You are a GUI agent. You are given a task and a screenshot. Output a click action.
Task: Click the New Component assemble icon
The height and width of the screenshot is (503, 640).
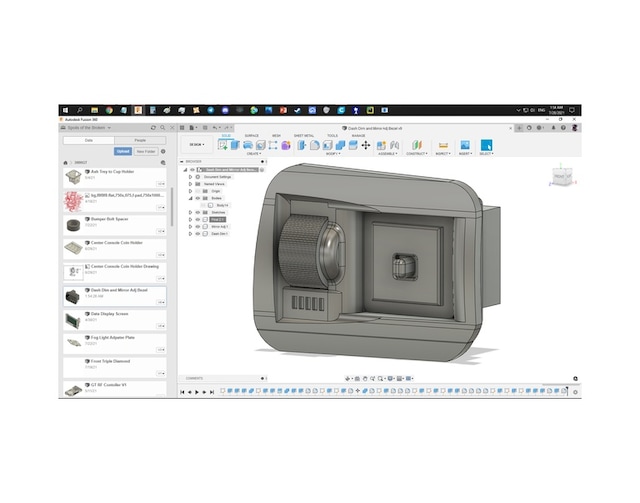pos(381,145)
